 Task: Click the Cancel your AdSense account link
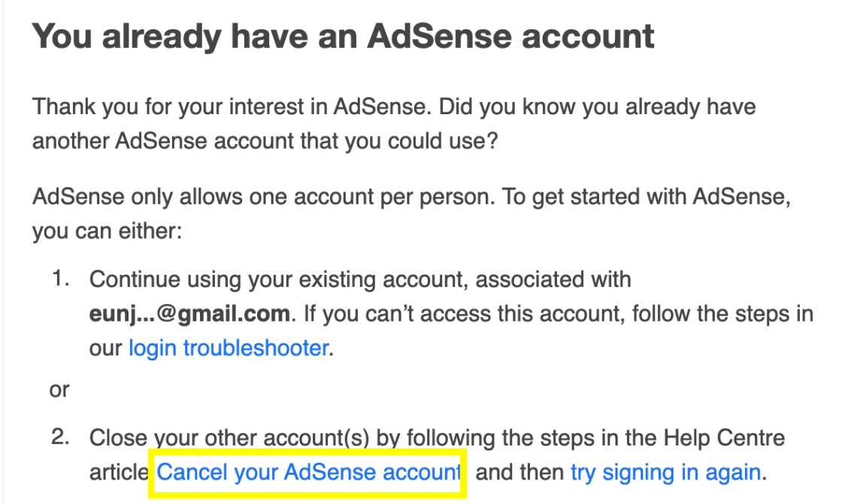(308, 472)
